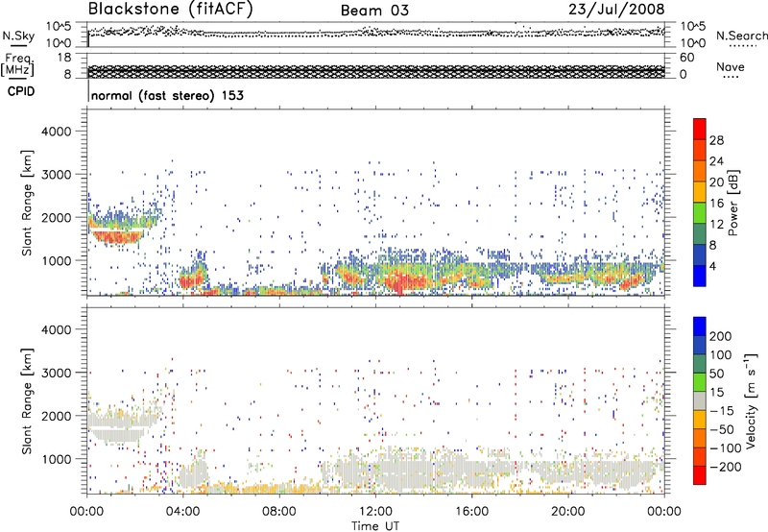The width and height of the screenshot is (768, 532).
Task: Click the 'Nave' legend label
Action: coord(731,67)
